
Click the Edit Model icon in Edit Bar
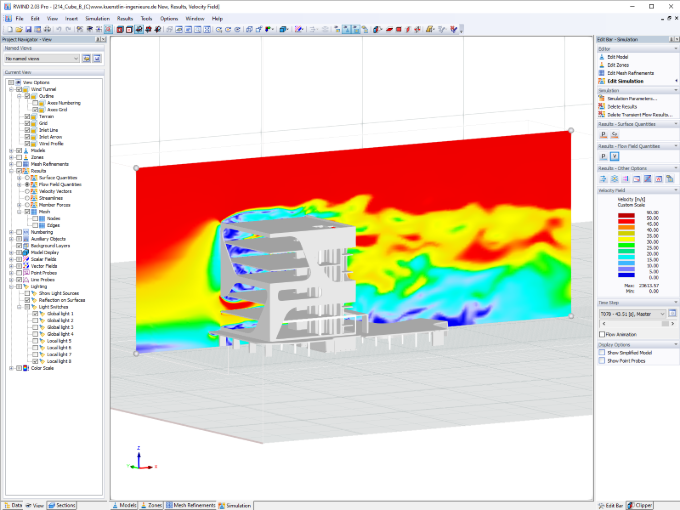[602, 57]
